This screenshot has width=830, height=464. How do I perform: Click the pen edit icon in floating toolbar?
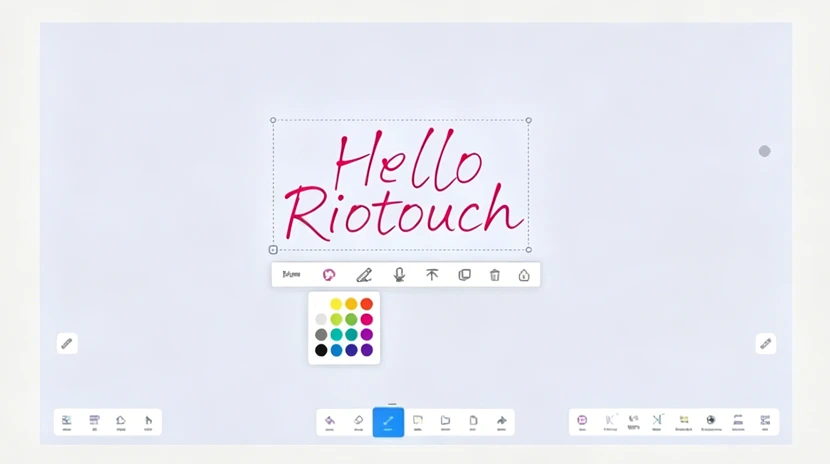point(364,275)
